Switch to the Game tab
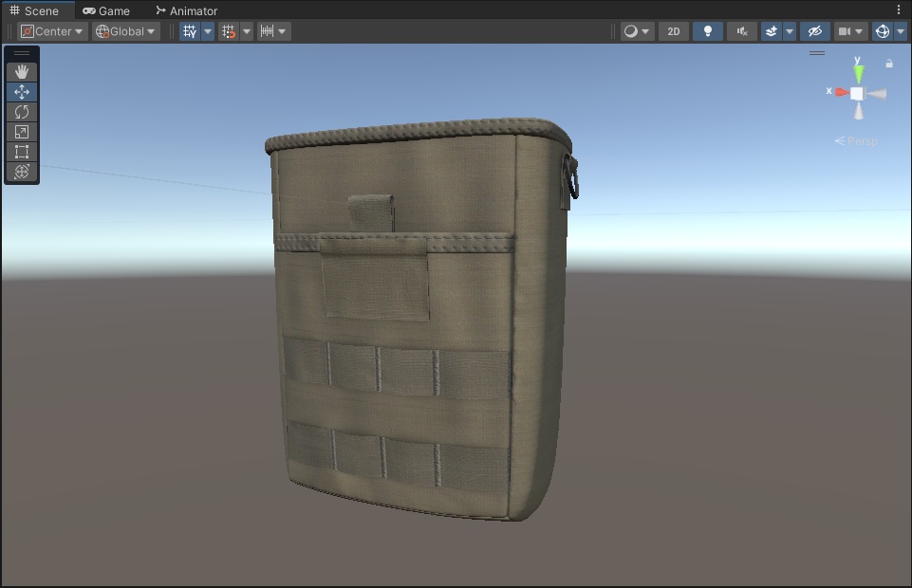Viewport: 912px width, 588px height. pyautogui.click(x=107, y=10)
